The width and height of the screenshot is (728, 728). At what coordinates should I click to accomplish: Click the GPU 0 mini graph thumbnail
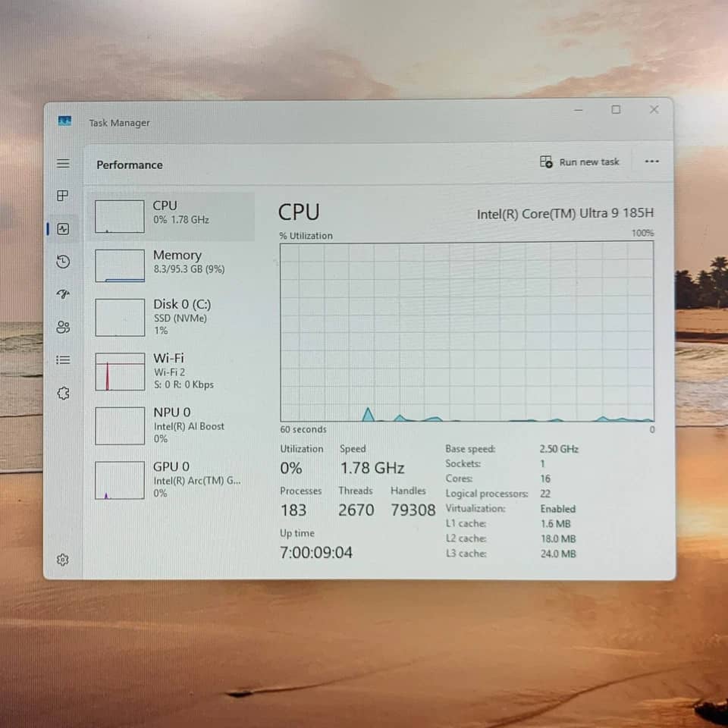point(120,480)
